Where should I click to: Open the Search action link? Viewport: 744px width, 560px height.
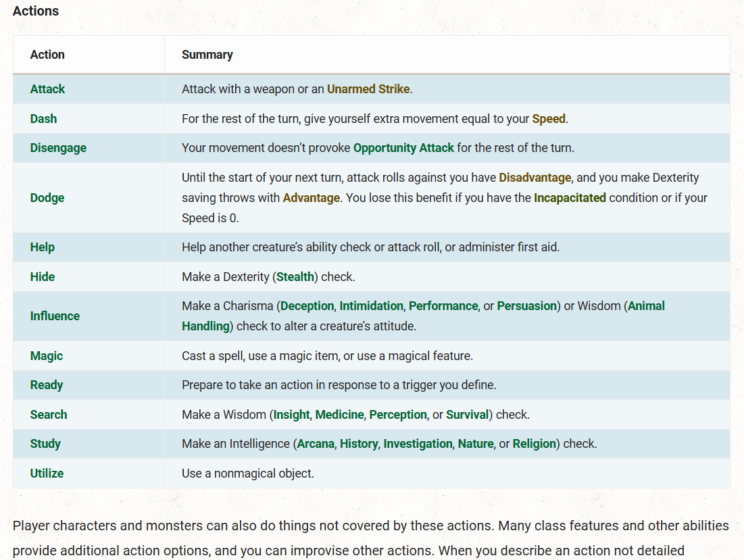click(x=49, y=415)
